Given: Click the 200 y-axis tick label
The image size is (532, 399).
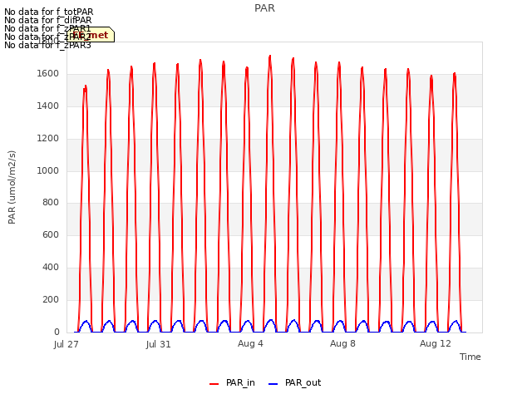Looking at the screenshot, I should point(51,299).
